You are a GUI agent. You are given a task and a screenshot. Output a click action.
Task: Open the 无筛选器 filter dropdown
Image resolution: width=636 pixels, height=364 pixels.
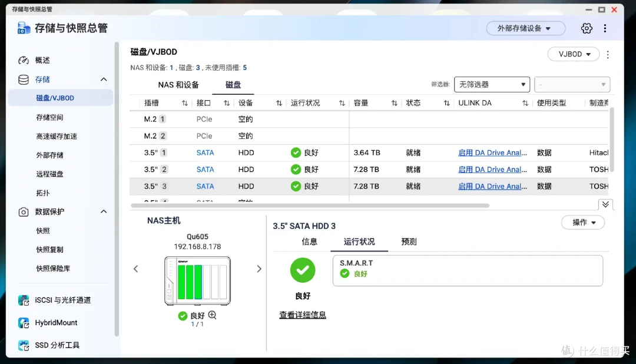tap(492, 84)
